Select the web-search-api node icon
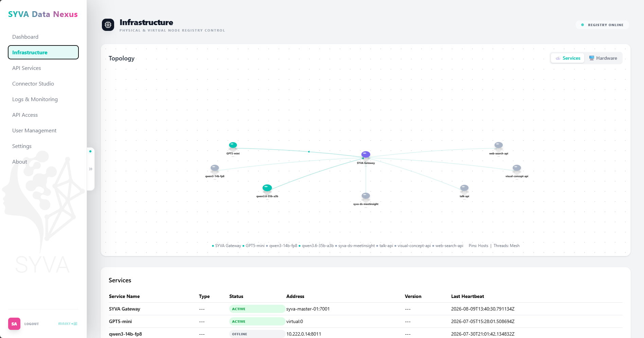Screen dimensions: 644x338 click(x=499, y=146)
